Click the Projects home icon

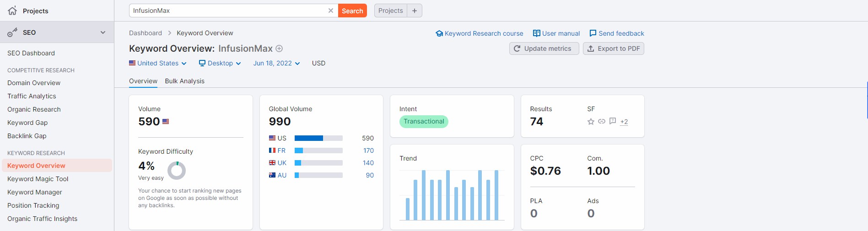pyautogui.click(x=12, y=11)
